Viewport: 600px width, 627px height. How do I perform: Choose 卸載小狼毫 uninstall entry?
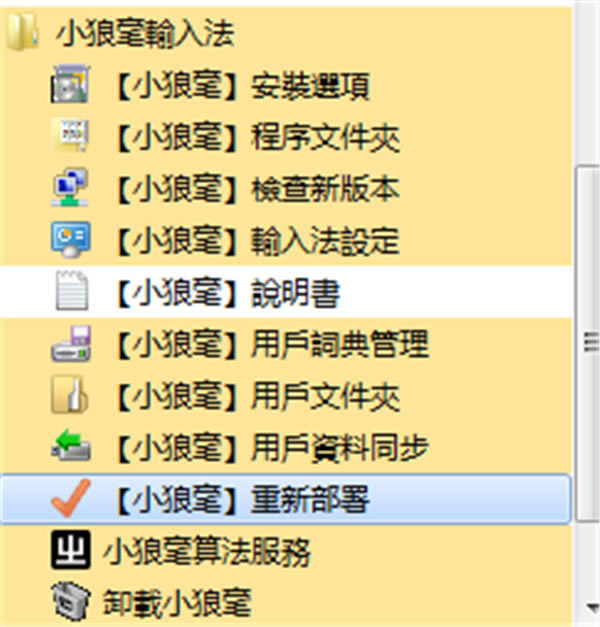[286, 602]
